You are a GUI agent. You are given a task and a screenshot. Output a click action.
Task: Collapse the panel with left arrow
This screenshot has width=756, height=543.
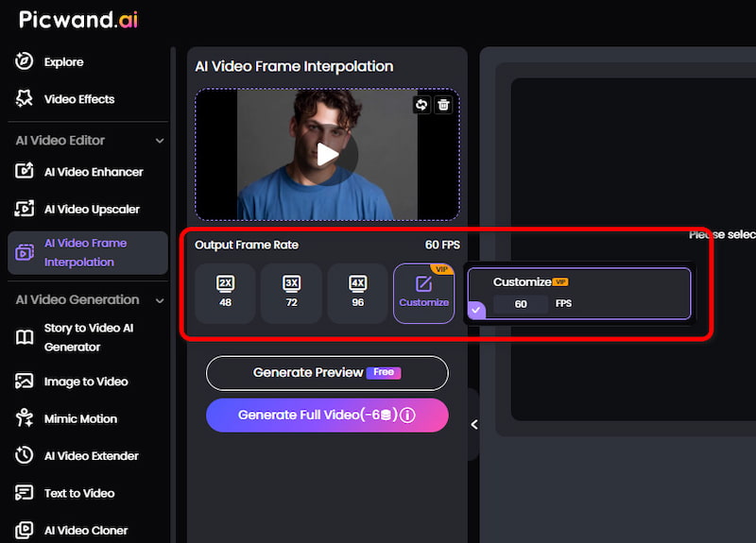(474, 424)
